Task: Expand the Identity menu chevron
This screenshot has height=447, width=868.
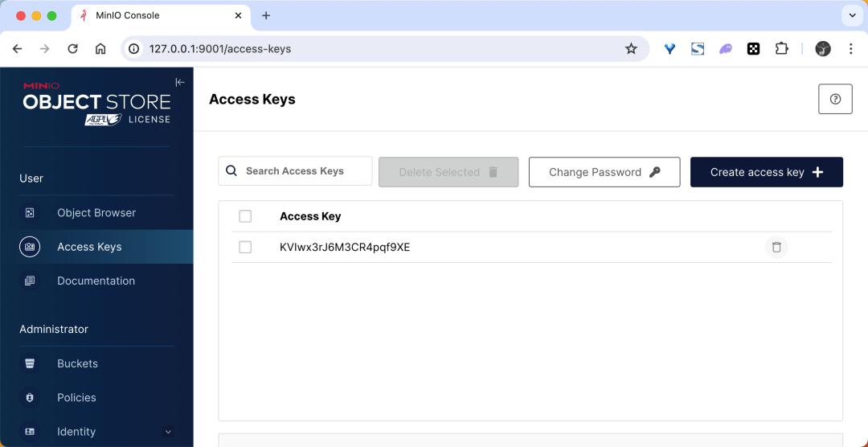Action: (168, 432)
